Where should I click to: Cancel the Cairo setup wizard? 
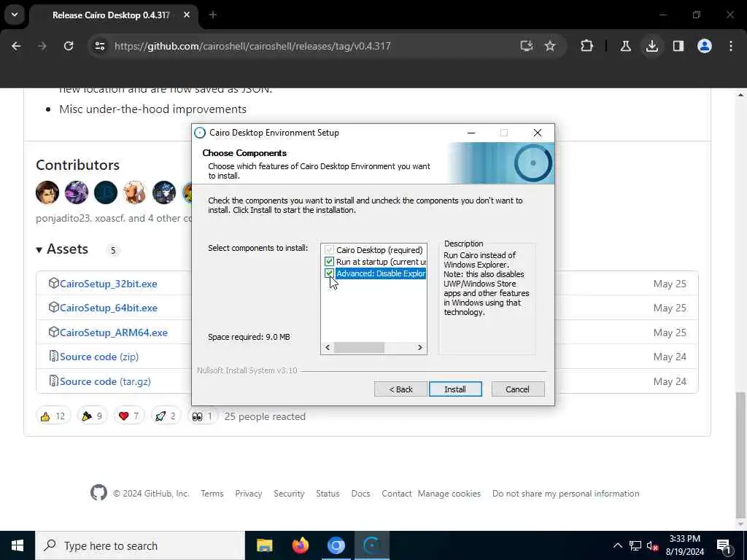(x=518, y=389)
